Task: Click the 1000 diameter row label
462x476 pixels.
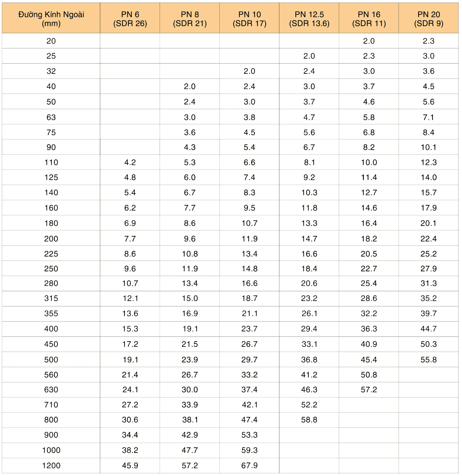Action: pyautogui.click(x=51, y=450)
